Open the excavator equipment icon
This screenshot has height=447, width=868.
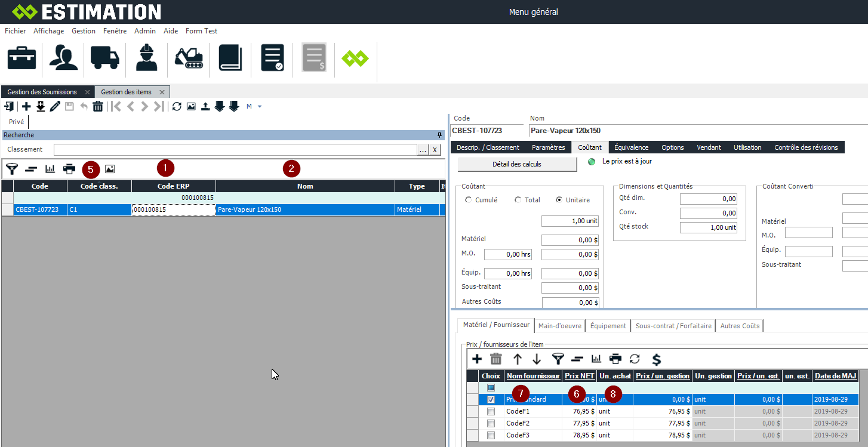(x=189, y=58)
